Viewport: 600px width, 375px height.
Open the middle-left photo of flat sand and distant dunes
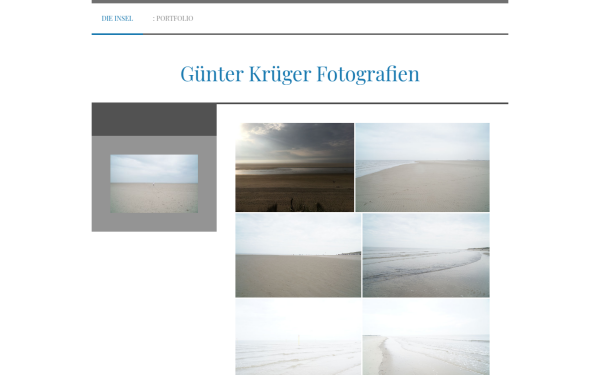tap(298, 255)
